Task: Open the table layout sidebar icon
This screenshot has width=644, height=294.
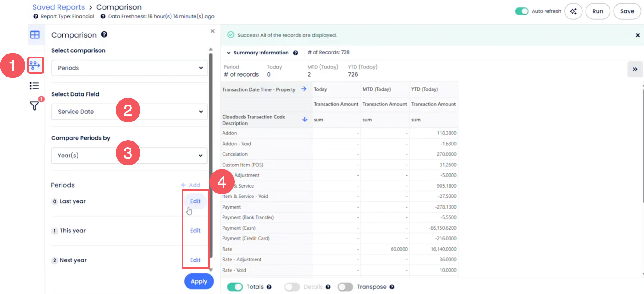Action: point(35,35)
